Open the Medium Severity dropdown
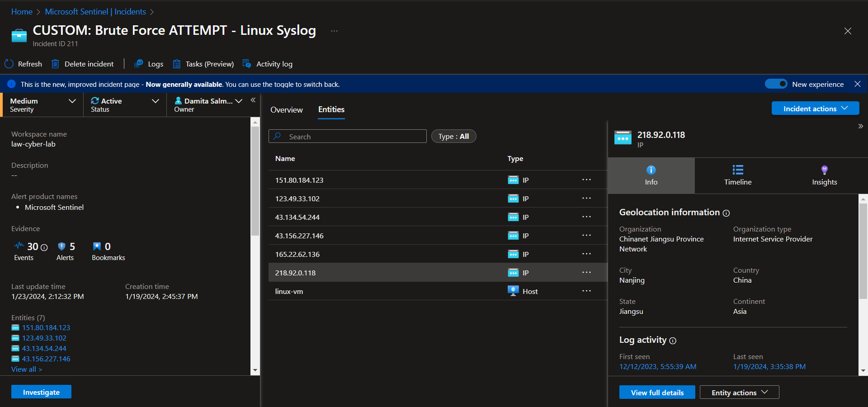Viewport: 868px width, 407px height. click(43, 105)
